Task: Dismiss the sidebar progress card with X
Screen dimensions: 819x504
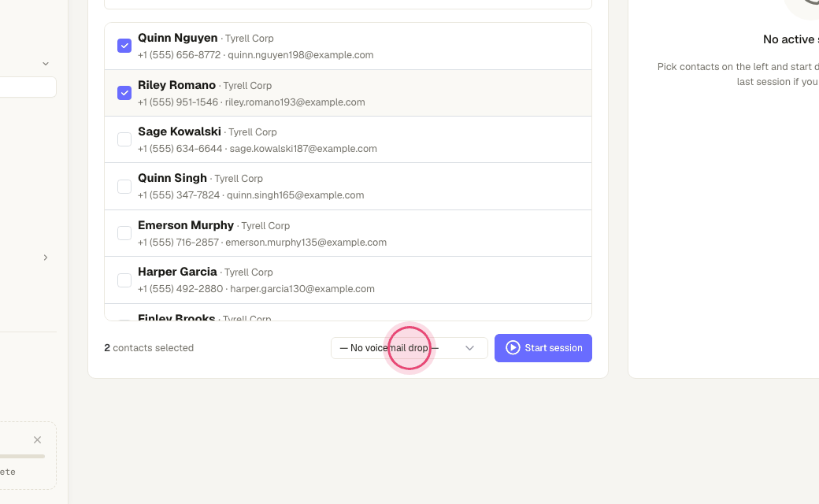Action: 37,439
